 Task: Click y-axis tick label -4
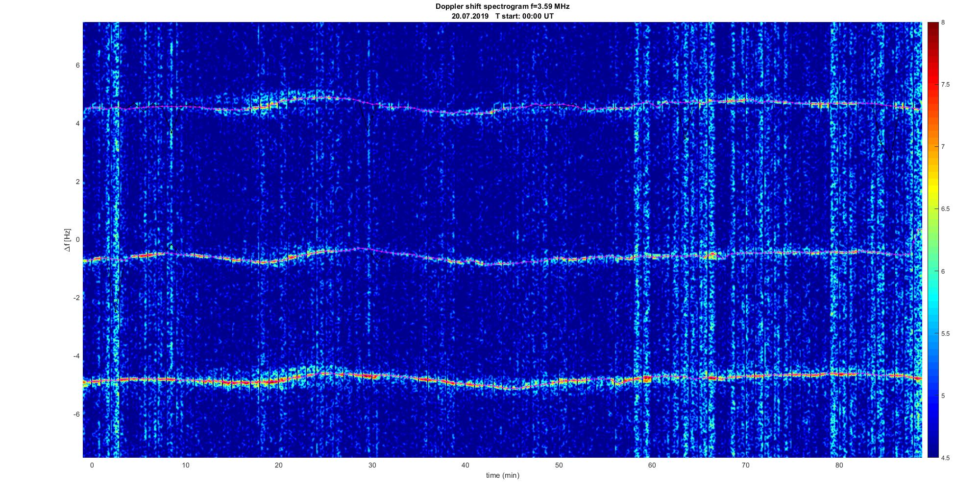click(76, 356)
